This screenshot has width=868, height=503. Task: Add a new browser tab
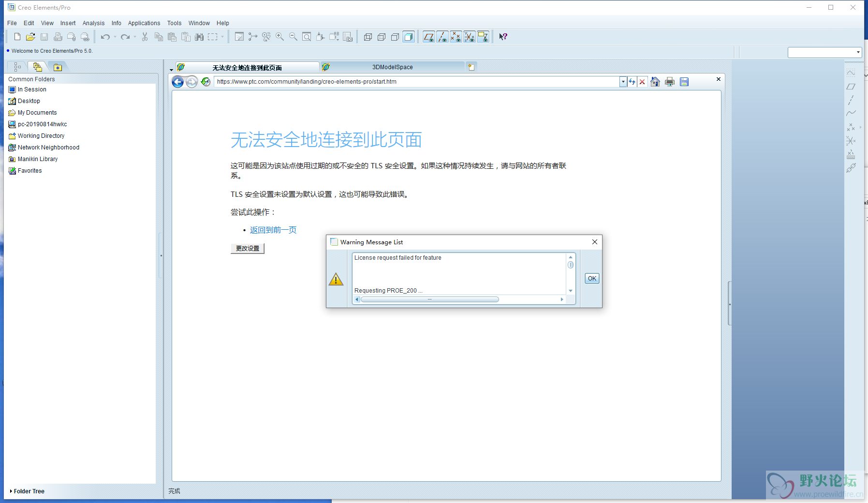click(x=471, y=67)
